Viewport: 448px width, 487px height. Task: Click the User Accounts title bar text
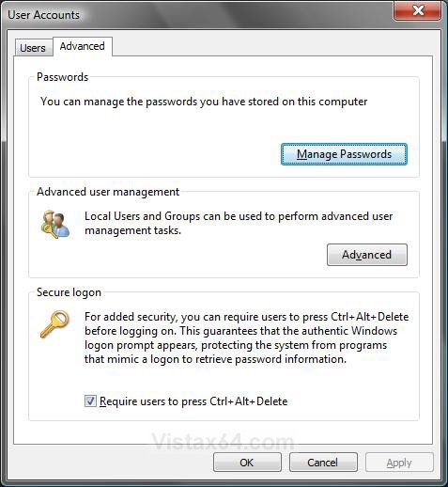point(44,15)
